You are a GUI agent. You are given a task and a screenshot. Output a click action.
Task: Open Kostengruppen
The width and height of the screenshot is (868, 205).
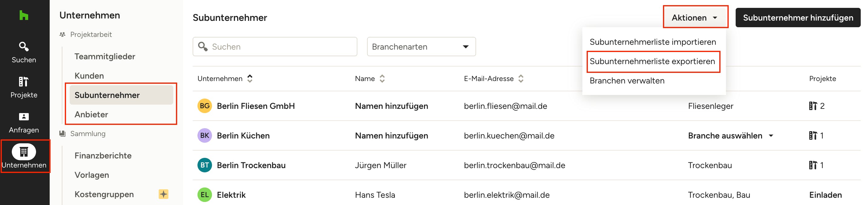point(104,194)
